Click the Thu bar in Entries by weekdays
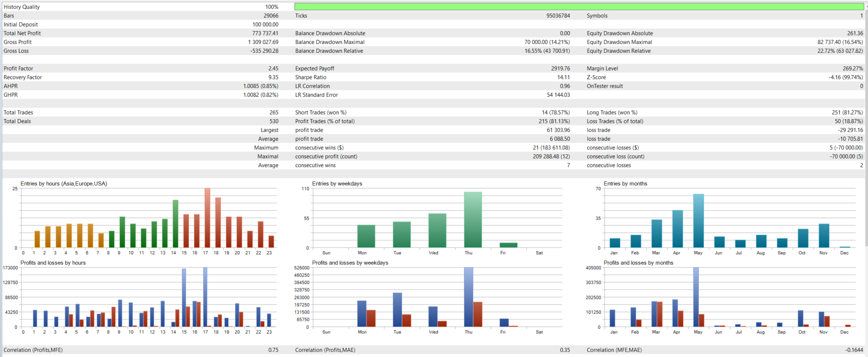This screenshot has height=357, width=868. coord(473,220)
